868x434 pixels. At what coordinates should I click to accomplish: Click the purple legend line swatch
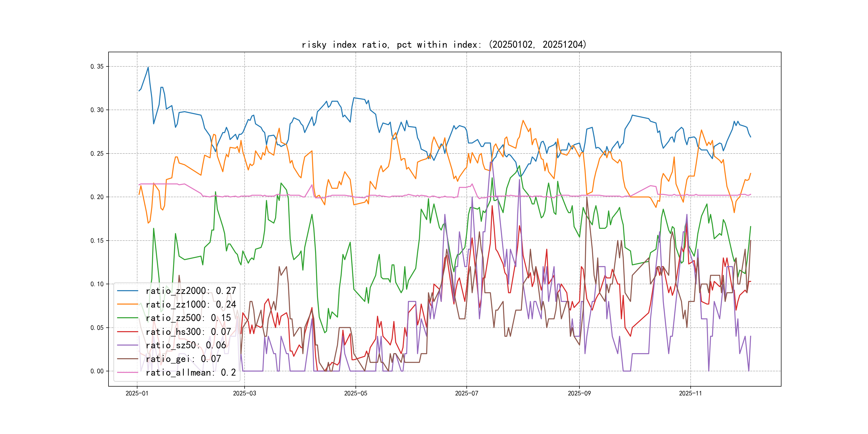click(128, 345)
